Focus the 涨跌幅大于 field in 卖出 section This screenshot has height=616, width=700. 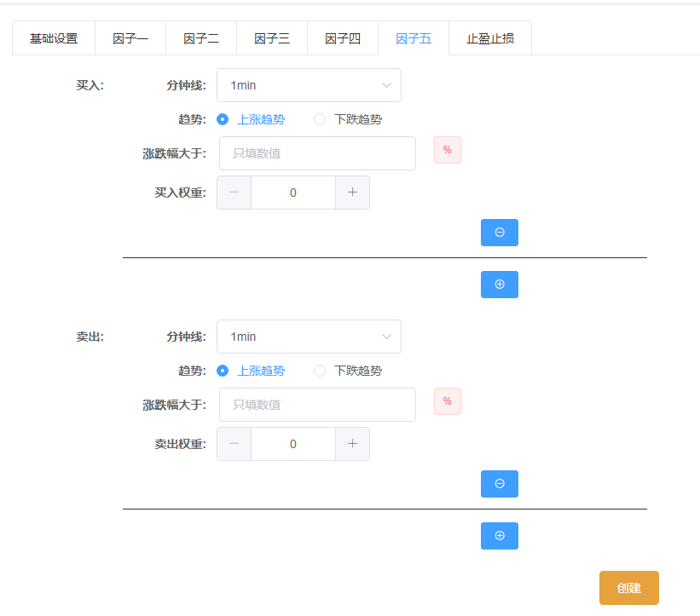point(317,405)
